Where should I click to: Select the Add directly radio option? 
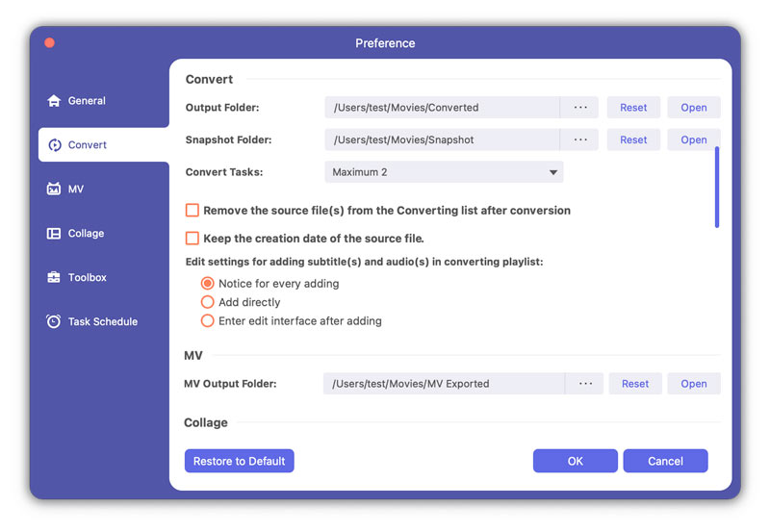(207, 302)
